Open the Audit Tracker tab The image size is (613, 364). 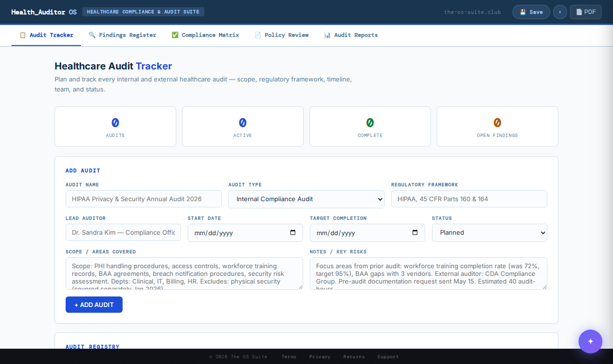point(46,35)
